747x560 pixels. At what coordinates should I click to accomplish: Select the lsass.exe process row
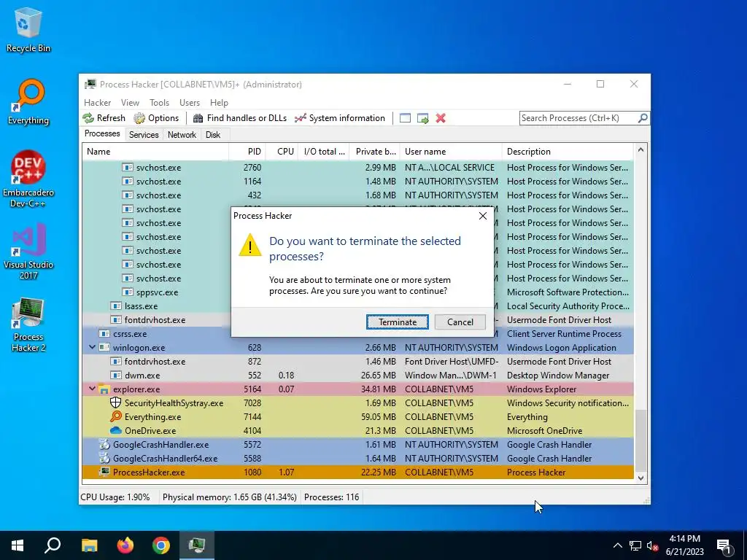357,306
